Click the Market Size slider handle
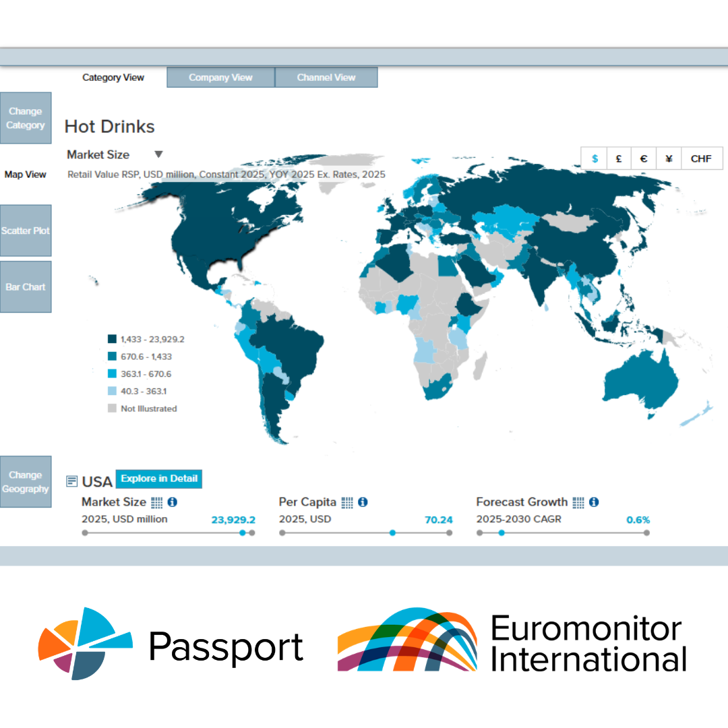 pyautogui.click(x=243, y=533)
